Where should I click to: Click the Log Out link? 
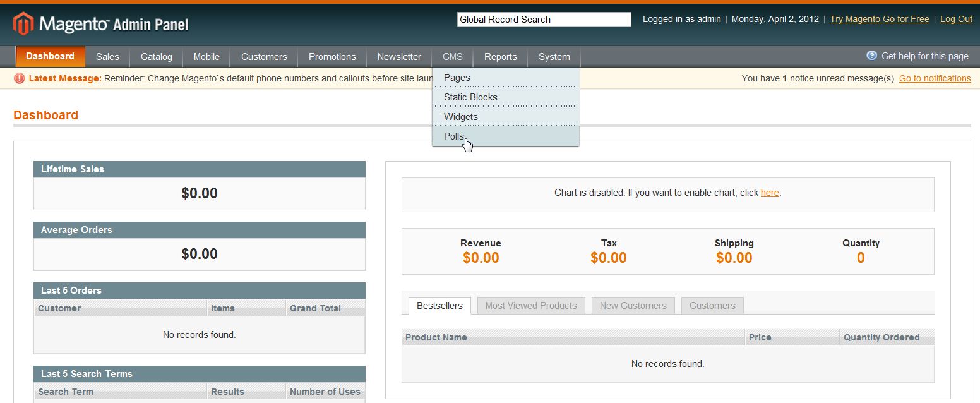[x=956, y=19]
